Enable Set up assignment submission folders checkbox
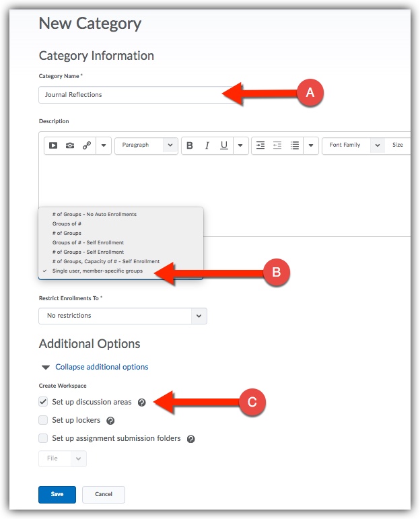The height and width of the screenshot is (519, 420). (x=44, y=439)
